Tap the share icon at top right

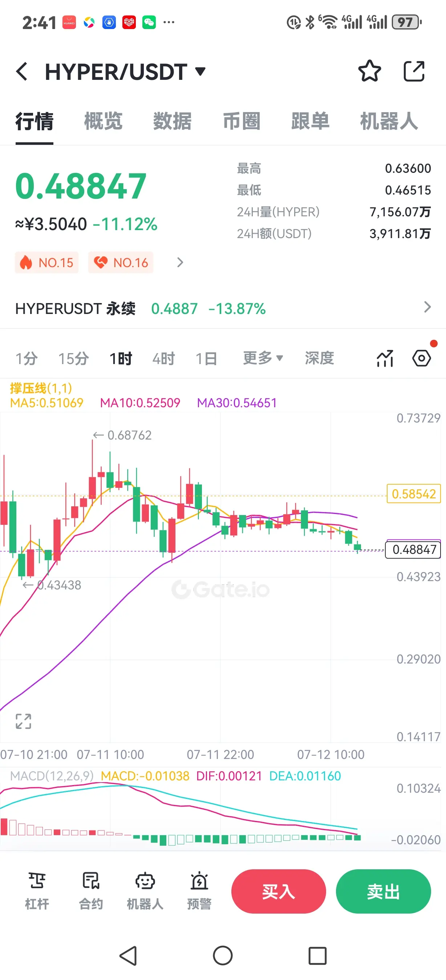[x=414, y=71]
